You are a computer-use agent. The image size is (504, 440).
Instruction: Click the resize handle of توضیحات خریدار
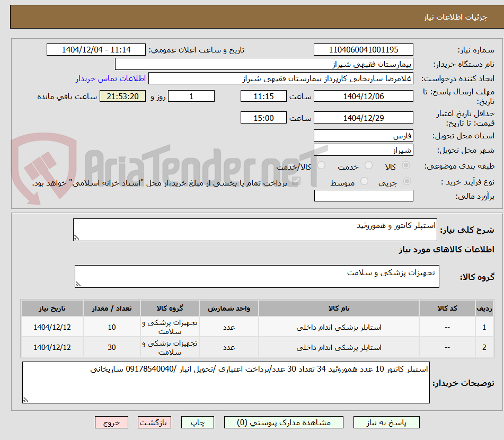point(26,400)
